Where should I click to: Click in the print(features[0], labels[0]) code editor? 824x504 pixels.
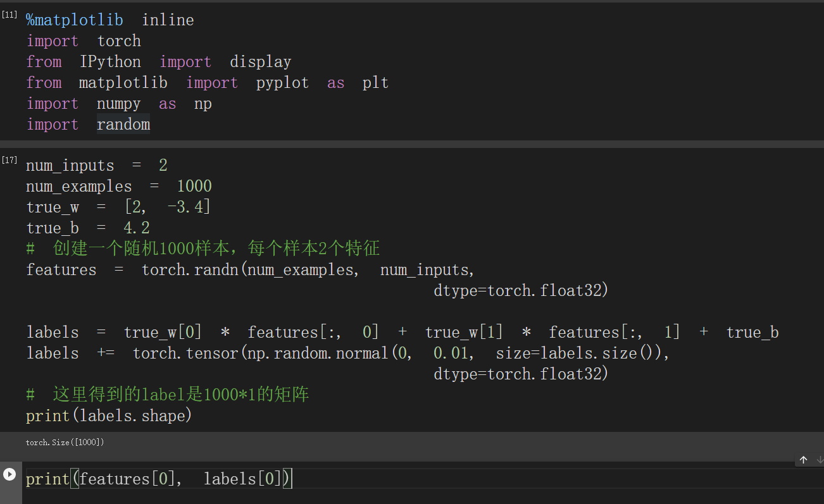(423, 479)
